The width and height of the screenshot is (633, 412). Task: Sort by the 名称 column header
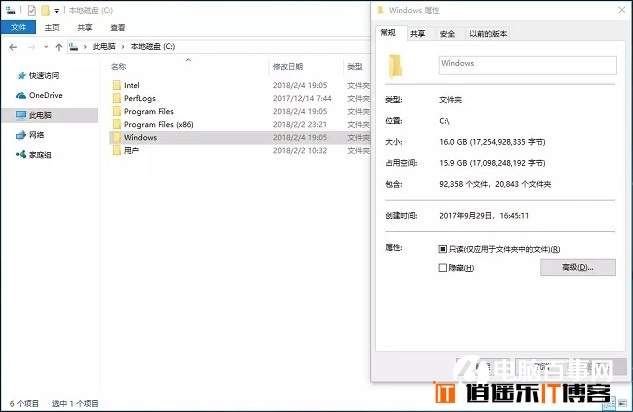click(x=119, y=67)
